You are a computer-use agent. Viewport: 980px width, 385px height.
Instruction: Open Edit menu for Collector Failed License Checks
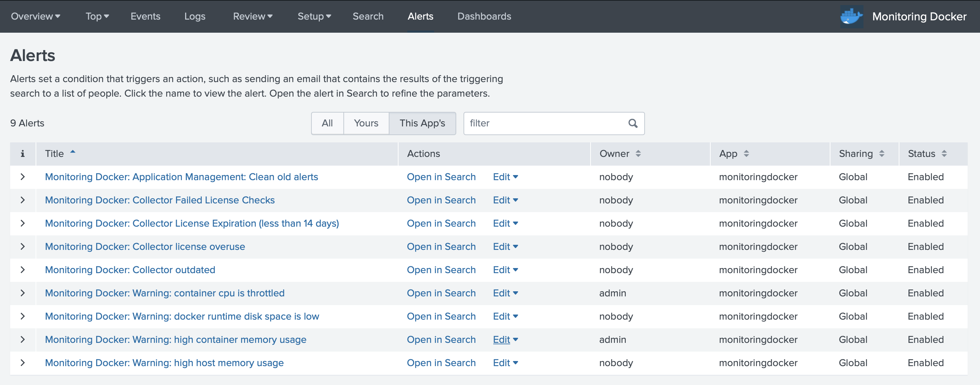(x=505, y=200)
